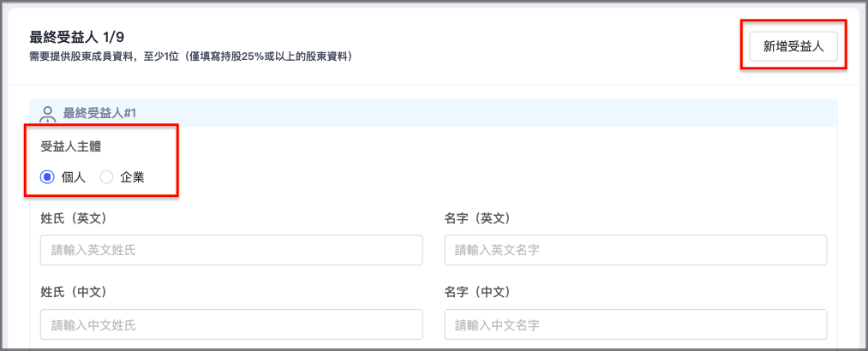Select the 個人 radio button
The height and width of the screenshot is (351, 868).
[x=47, y=177]
